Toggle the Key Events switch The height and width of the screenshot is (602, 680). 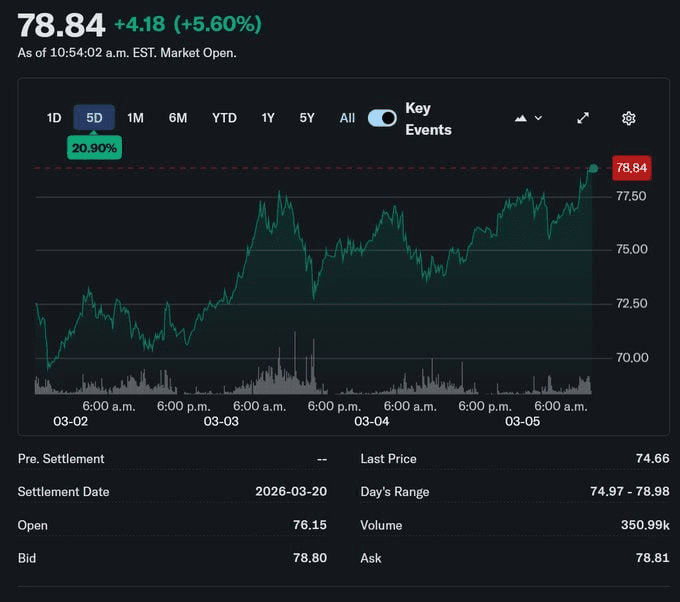click(x=382, y=118)
